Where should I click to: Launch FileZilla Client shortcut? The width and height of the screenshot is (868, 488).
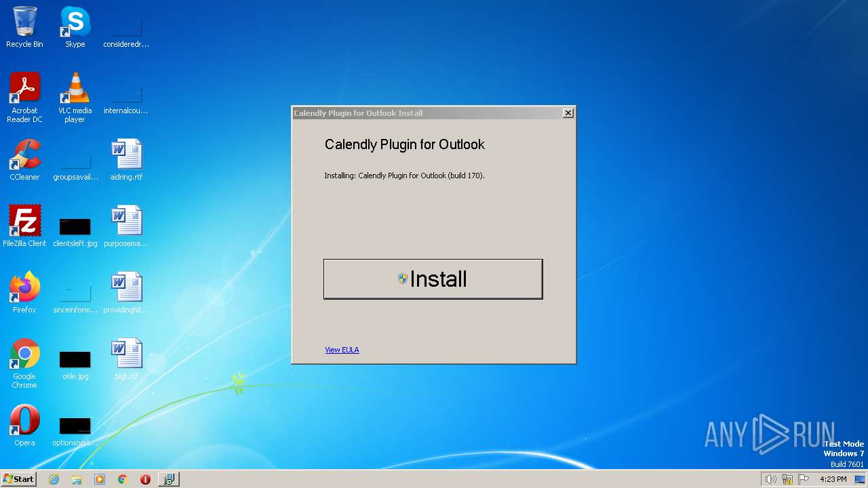tap(24, 226)
